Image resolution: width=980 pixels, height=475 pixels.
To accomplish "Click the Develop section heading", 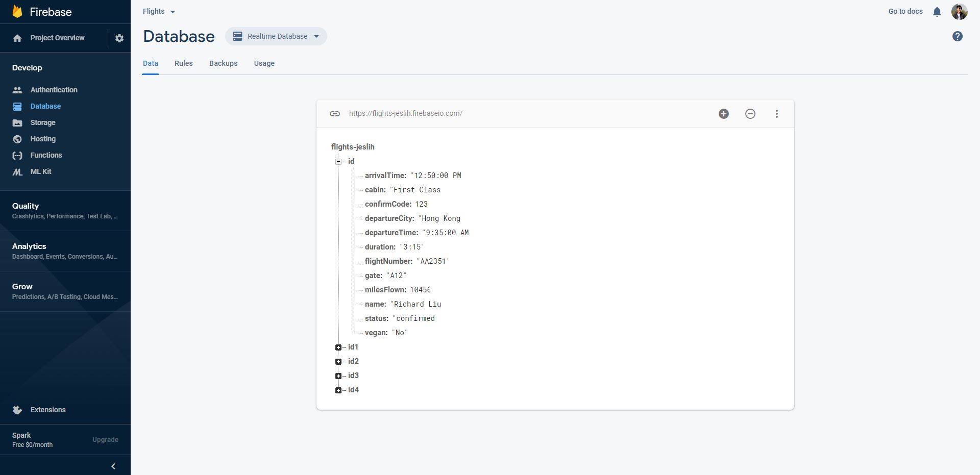I will (27, 68).
